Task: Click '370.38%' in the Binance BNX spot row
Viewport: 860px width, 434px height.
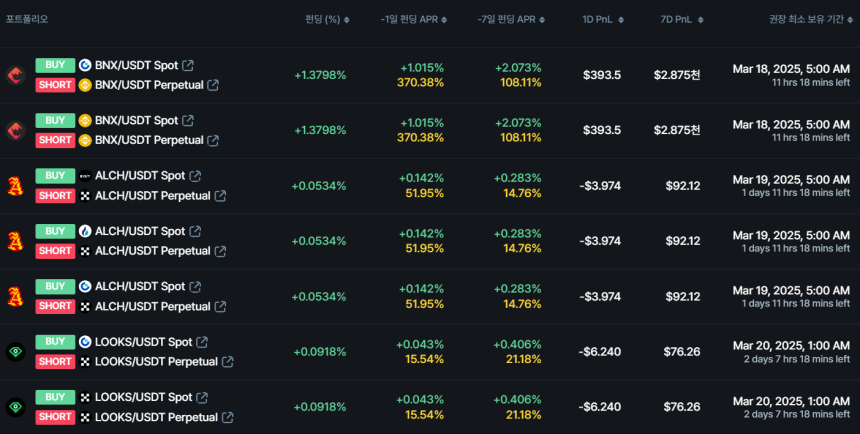Action: coord(420,138)
